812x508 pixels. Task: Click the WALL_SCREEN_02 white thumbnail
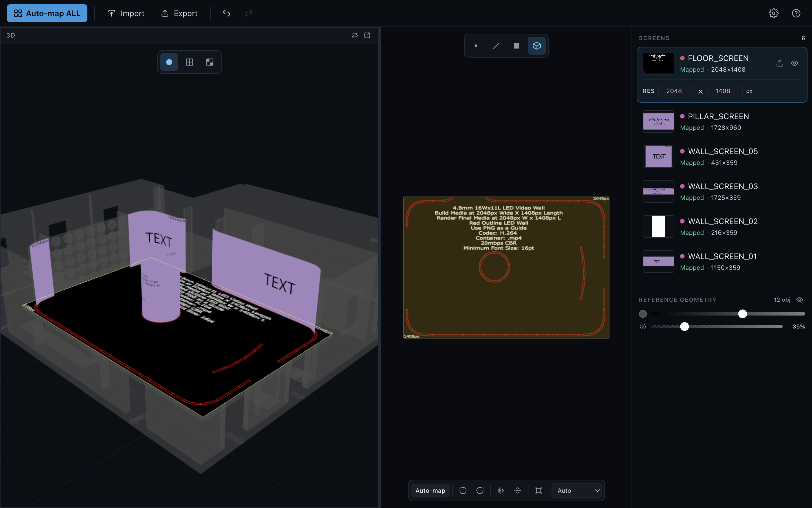[x=658, y=226]
